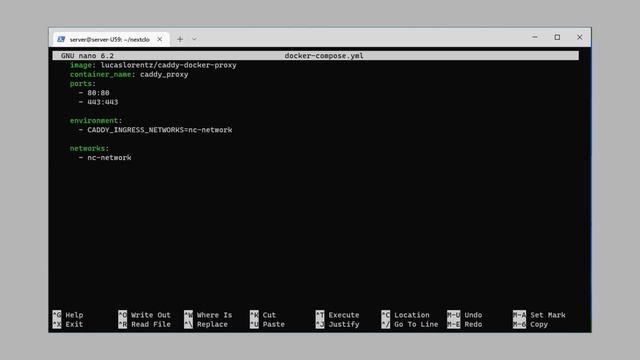Click the docker-compose.yml file name in header
The height and width of the screenshot is (360, 640).
(x=324, y=56)
